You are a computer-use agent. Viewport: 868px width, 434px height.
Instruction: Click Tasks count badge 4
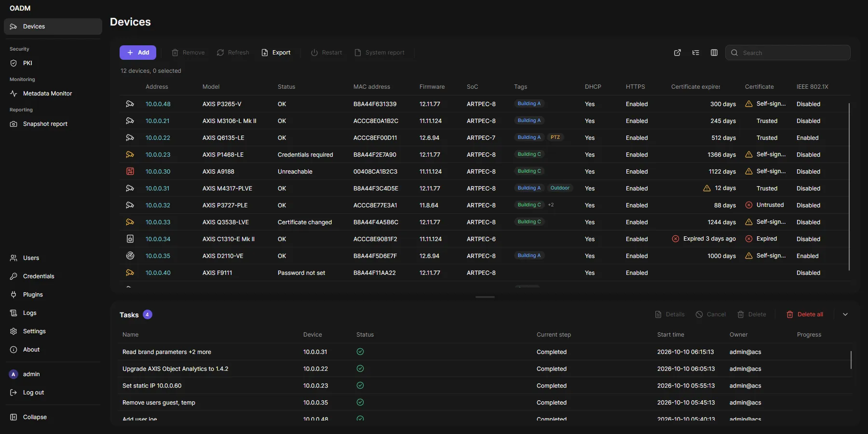[x=148, y=314]
